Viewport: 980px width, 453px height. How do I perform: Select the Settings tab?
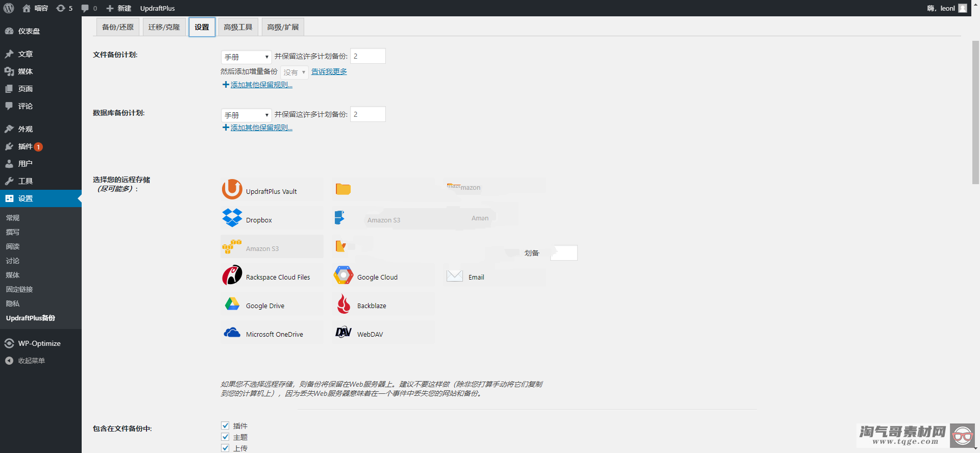[x=202, y=27]
